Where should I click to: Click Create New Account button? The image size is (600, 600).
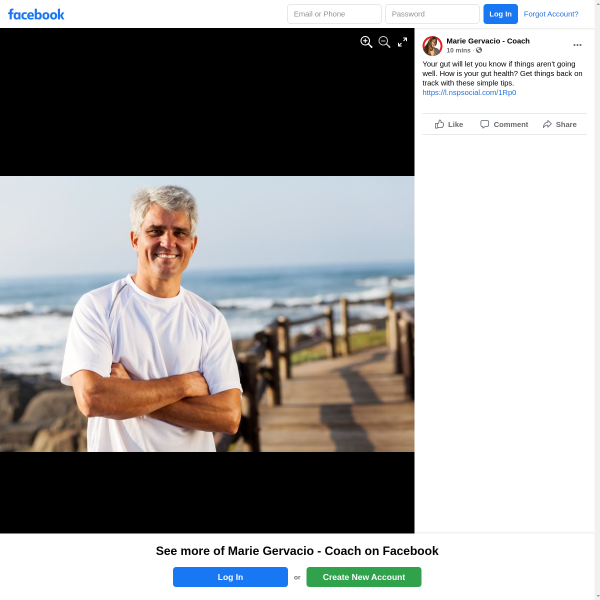tap(364, 577)
